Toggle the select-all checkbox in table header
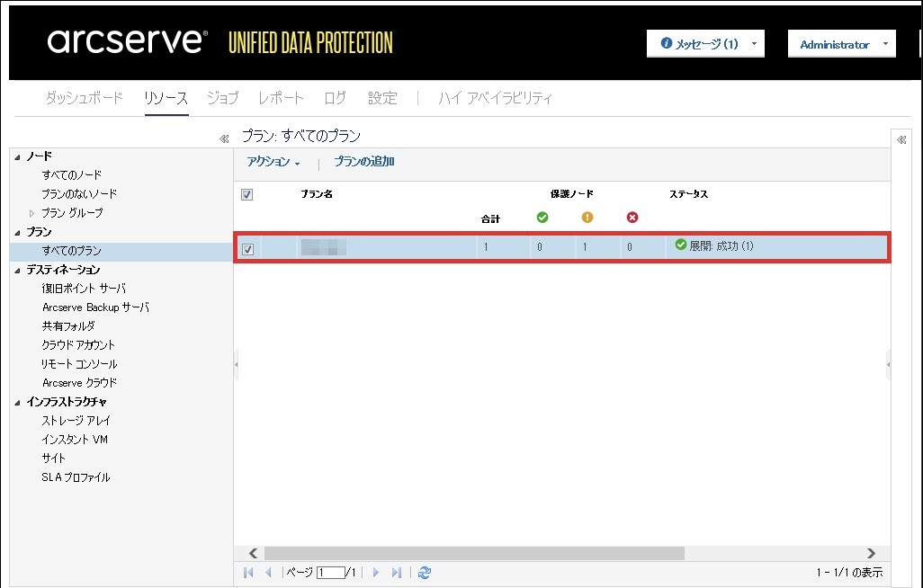This screenshot has width=923, height=588. coord(247,195)
